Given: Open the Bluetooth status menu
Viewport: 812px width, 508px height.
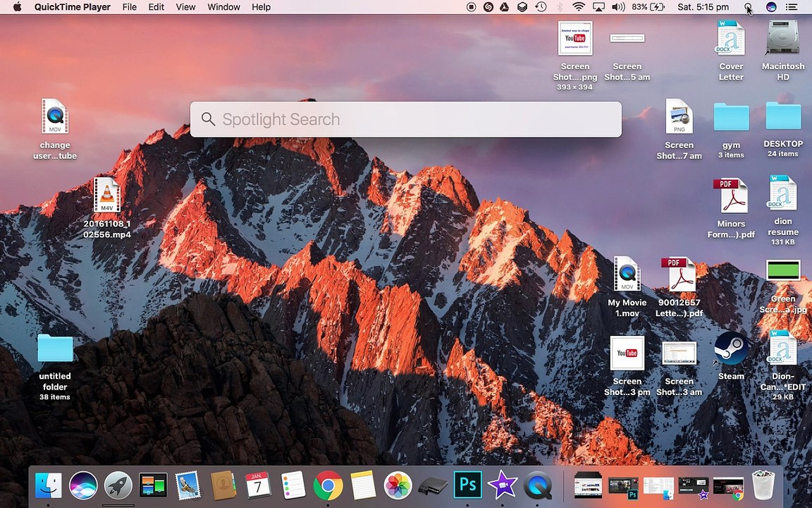Looking at the screenshot, I should pos(559,7).
